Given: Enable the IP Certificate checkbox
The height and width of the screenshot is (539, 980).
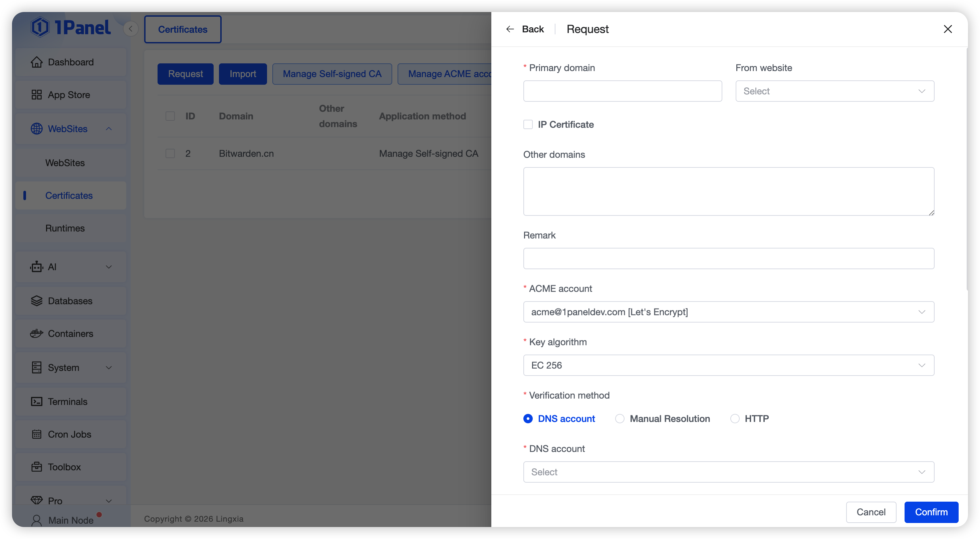Looking at the screenshot, I should 528,124.
